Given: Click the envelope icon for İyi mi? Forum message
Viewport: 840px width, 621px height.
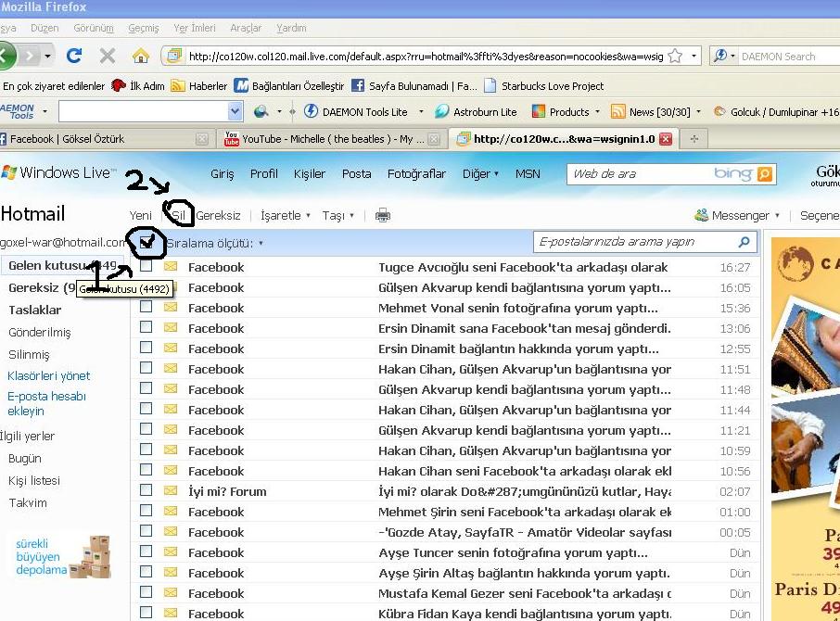Looking at the screenshot, I should tap(171, 491).
